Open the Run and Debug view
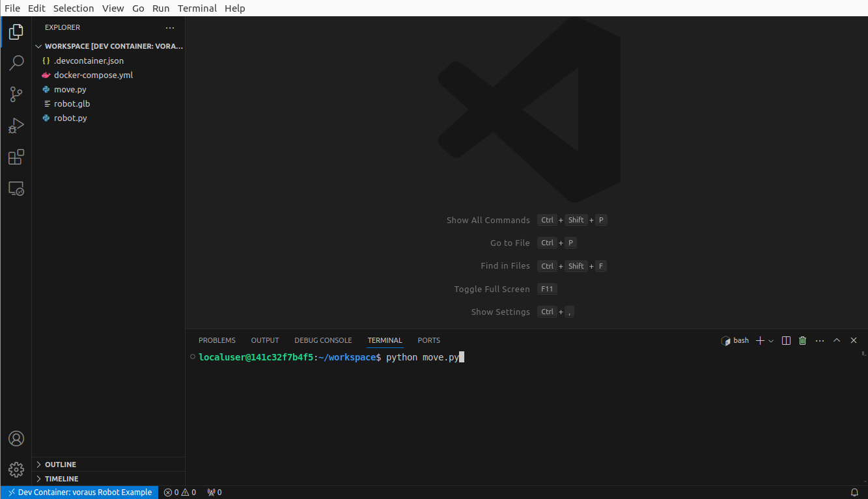Viewport: 868px width, 499px height. pos(16,126)
